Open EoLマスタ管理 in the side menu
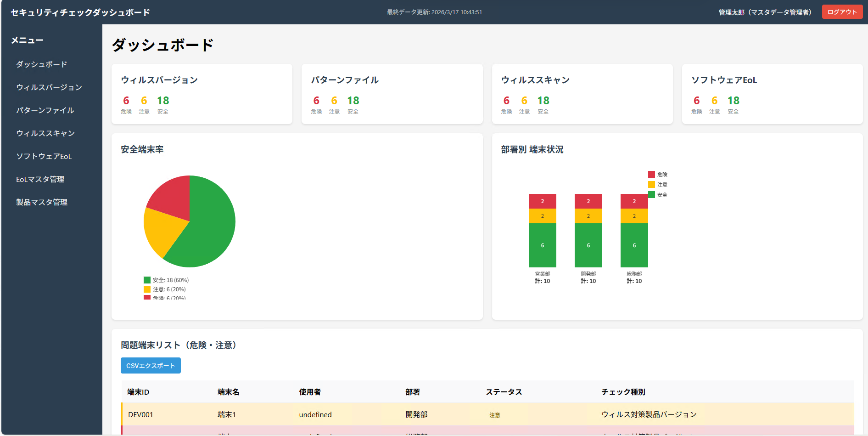The image size is (868, 436). click(40, 179)
